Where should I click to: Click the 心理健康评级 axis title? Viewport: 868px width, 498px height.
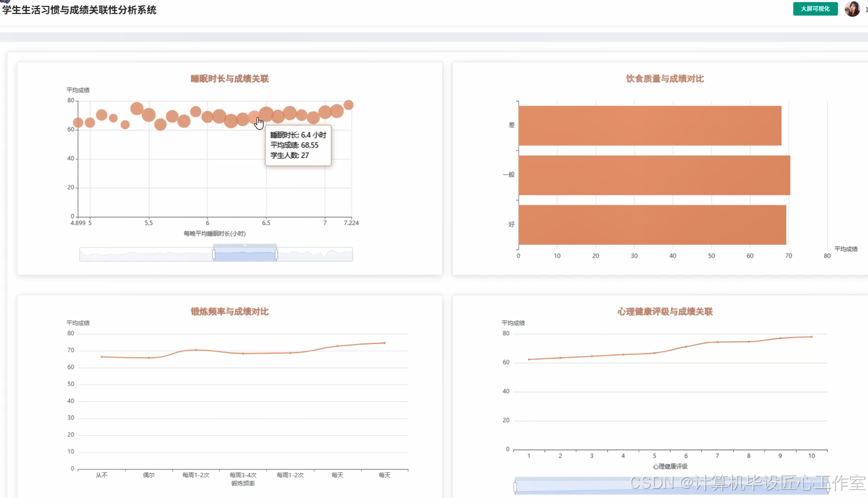pos(670,466)
